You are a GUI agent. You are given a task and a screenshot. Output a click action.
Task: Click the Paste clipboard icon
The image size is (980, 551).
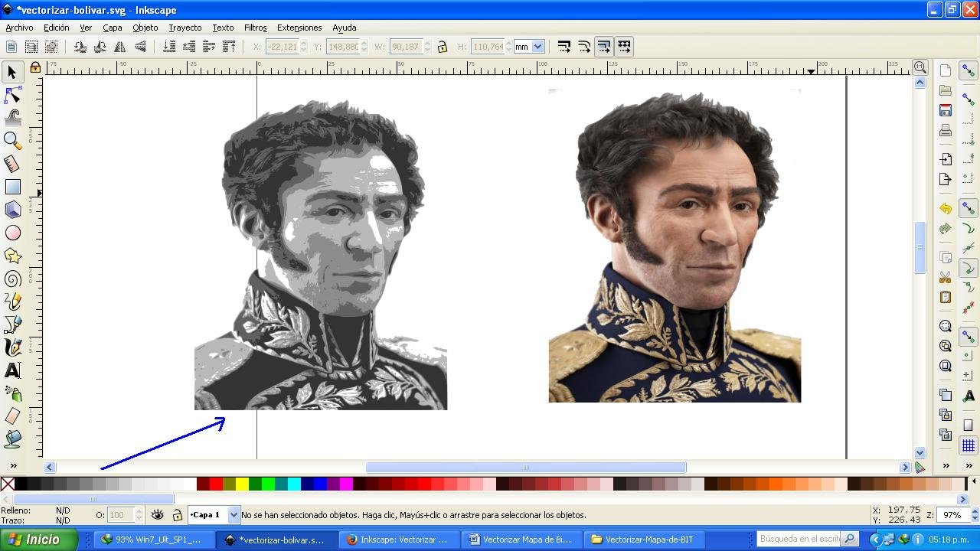click(x=946, y=297)
